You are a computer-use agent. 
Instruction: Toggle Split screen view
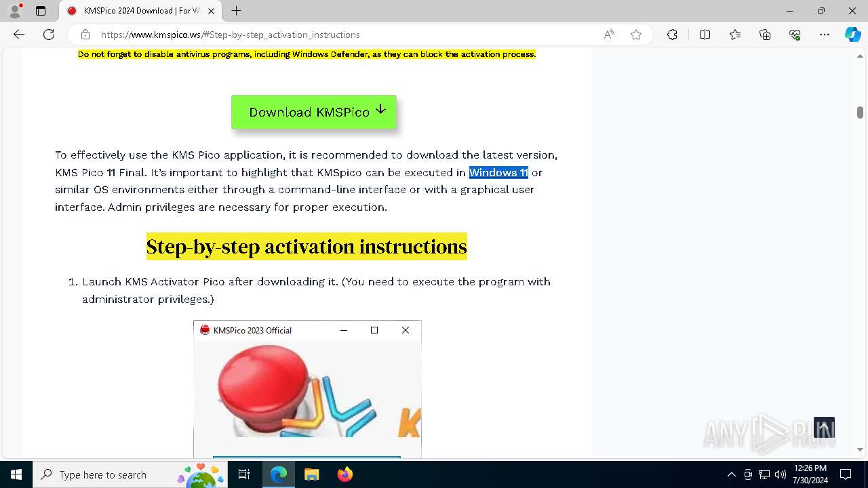[705, 35]
